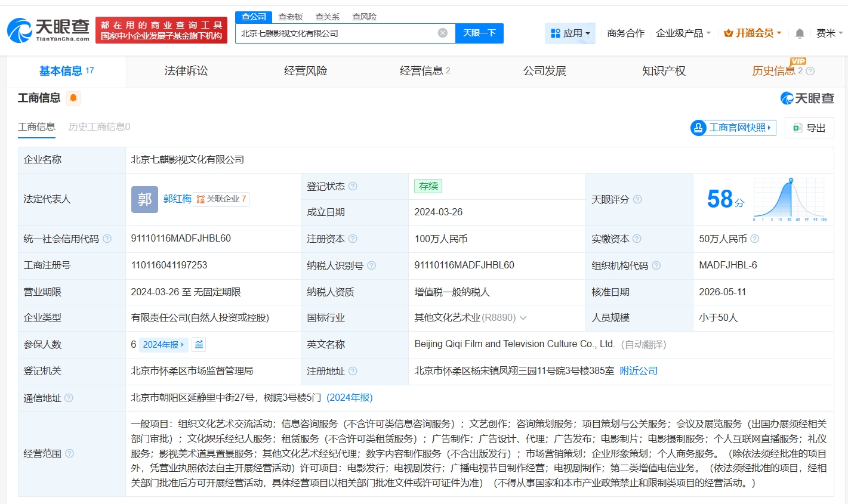Click the 附近公司 link

point(639,371)
